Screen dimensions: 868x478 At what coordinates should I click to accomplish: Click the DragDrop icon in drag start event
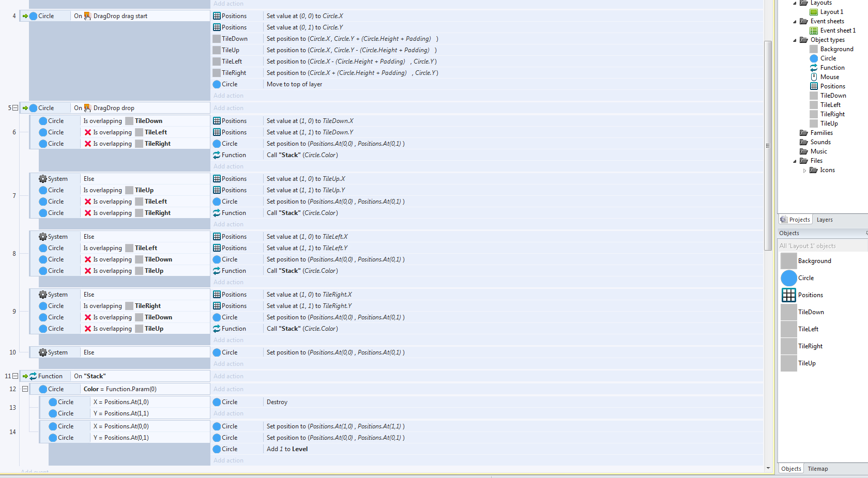click(x=87, y=16)
